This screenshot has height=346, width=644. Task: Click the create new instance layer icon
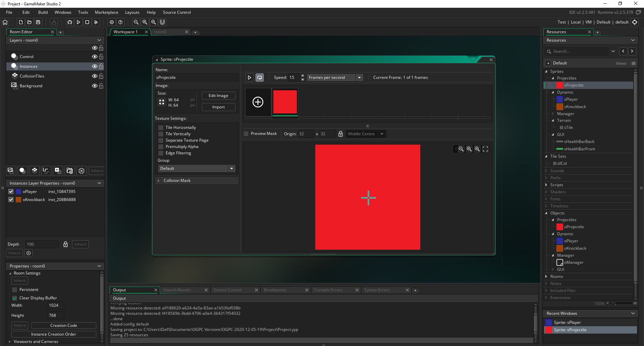pos(22,171)
